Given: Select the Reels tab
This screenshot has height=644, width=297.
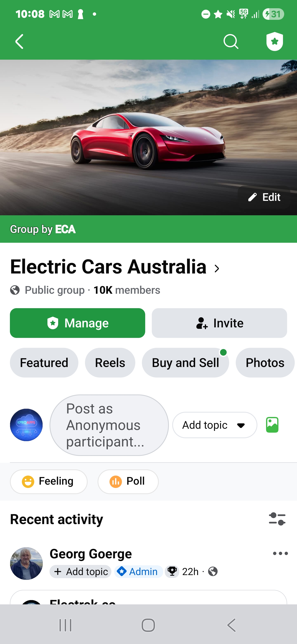Looking at the screenshot, I should click(110, 363).
